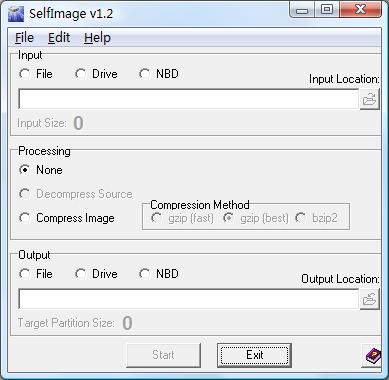Select Drive as output type
The image size is (389, 380).
96,274
